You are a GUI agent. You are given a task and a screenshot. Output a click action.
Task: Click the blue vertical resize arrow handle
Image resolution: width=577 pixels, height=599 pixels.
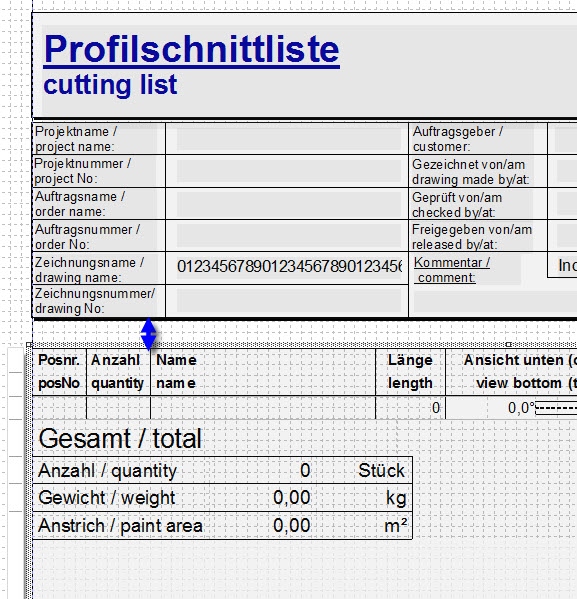click(x=148, y=334)
